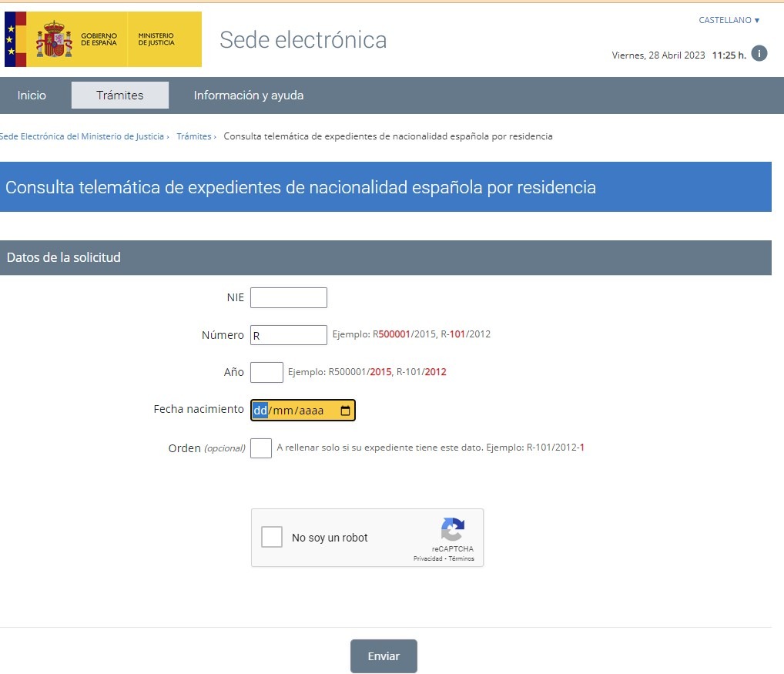Focus the Fecha nacimiento date field

(303, 410)
